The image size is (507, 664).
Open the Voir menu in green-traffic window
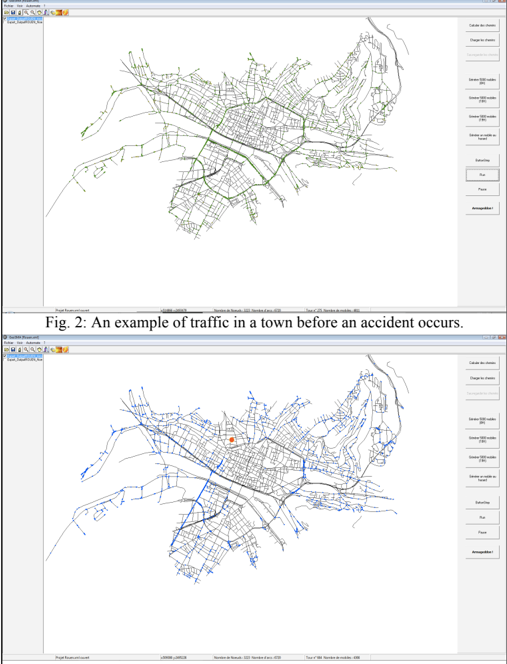click(19, 6)
